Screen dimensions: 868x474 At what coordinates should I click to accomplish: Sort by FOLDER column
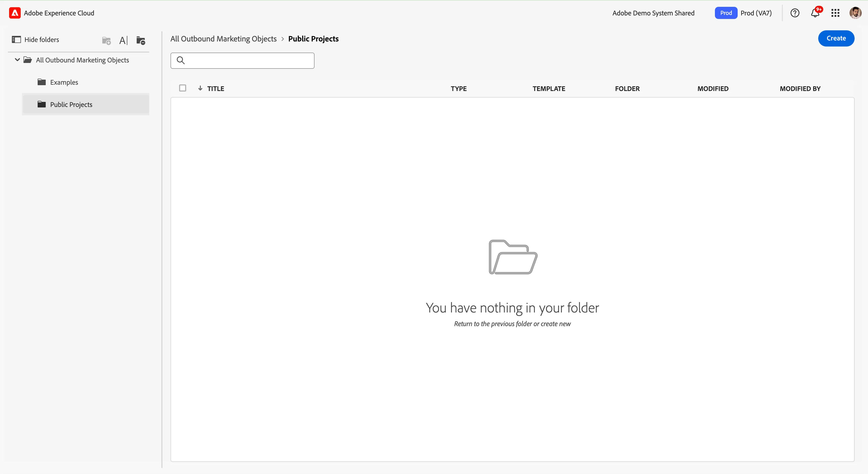[627, 88]
